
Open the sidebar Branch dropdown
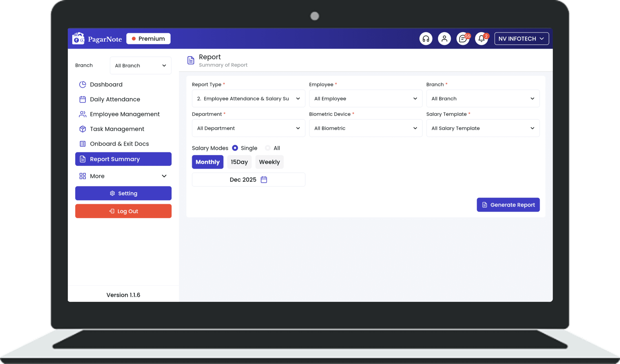140,65
